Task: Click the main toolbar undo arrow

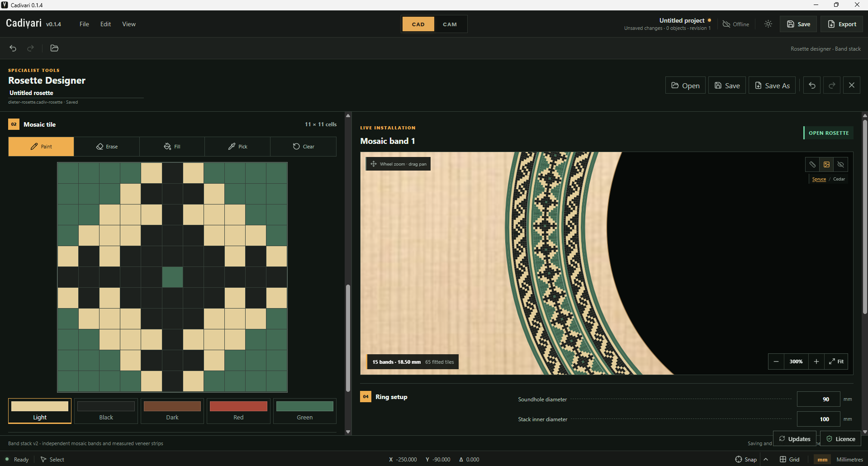Action: 13,48
